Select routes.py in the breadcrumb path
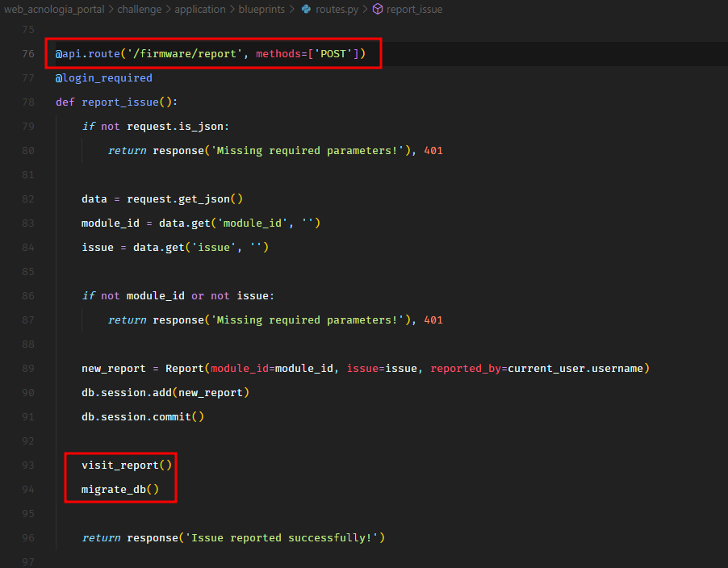This screenshot has height=568, width=728. (x=336, y=10)
